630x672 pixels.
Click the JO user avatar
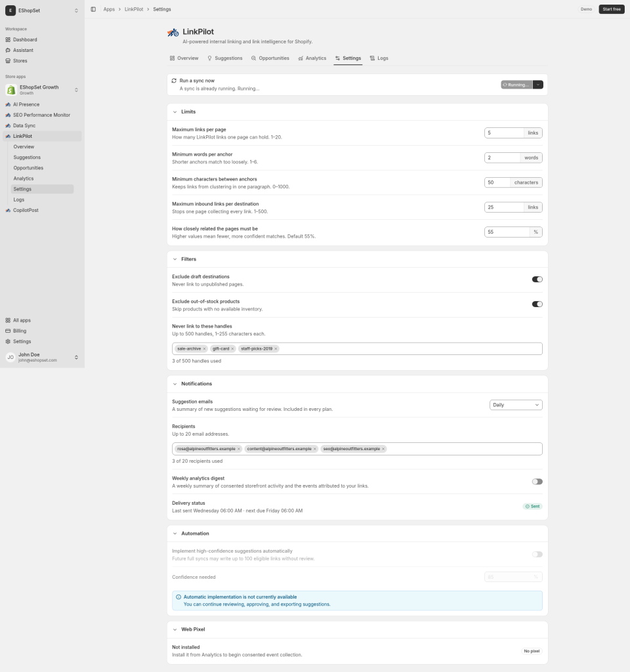click(x=10, y=357)
